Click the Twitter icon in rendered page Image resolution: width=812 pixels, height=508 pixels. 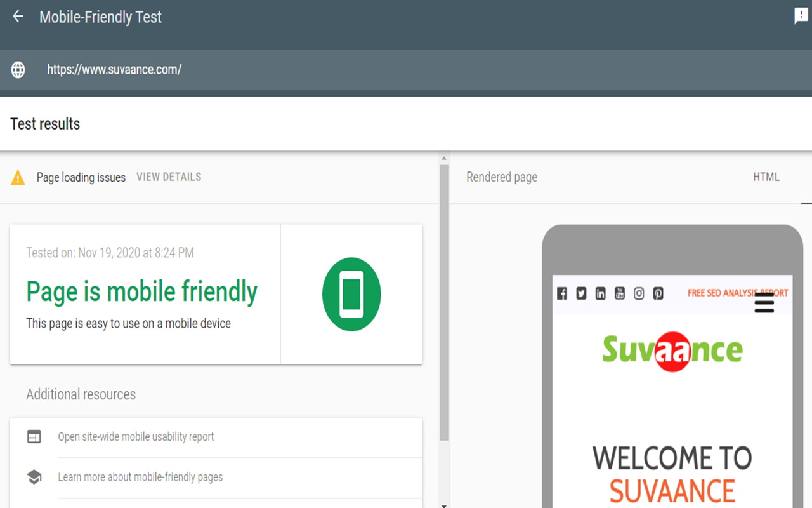click(581, 293)
